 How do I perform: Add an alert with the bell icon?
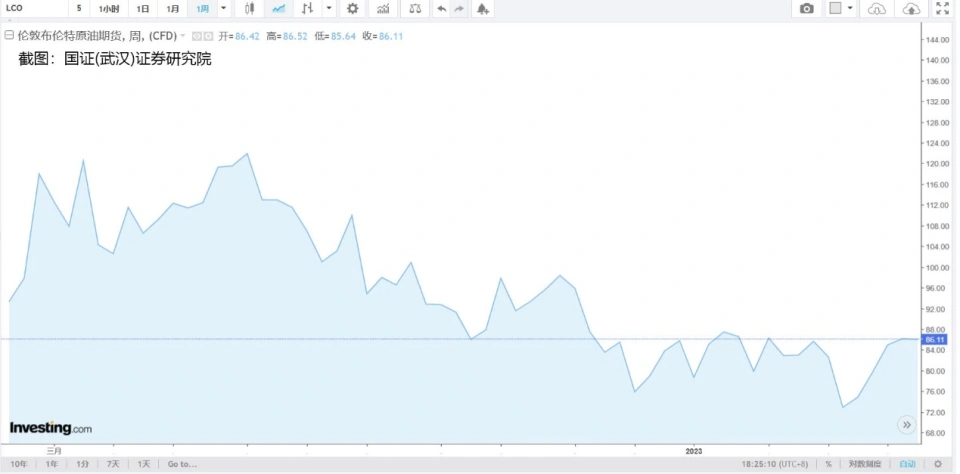pyautogui.click(x=482, y=9)
